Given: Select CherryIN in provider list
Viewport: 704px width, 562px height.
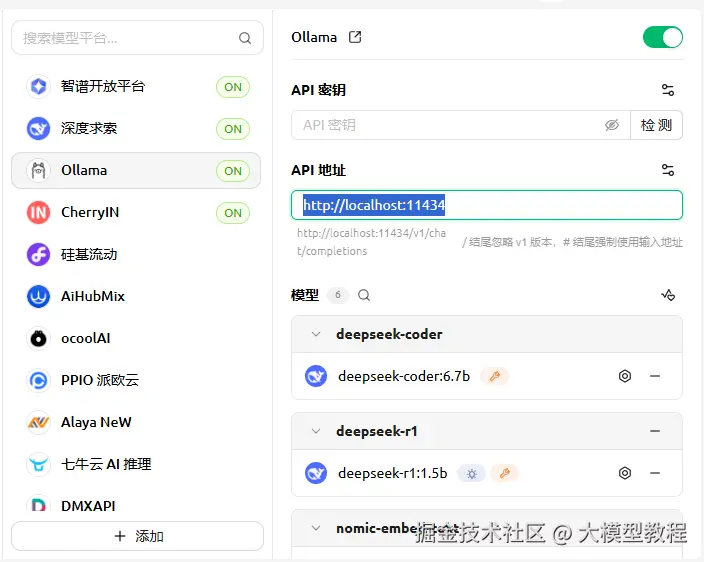Looking at the screenshot, I should (136, 212).
